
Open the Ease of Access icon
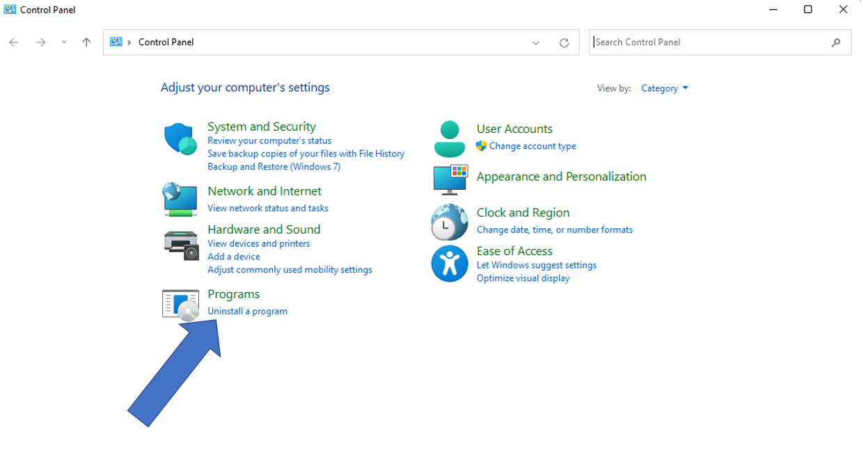450,264
